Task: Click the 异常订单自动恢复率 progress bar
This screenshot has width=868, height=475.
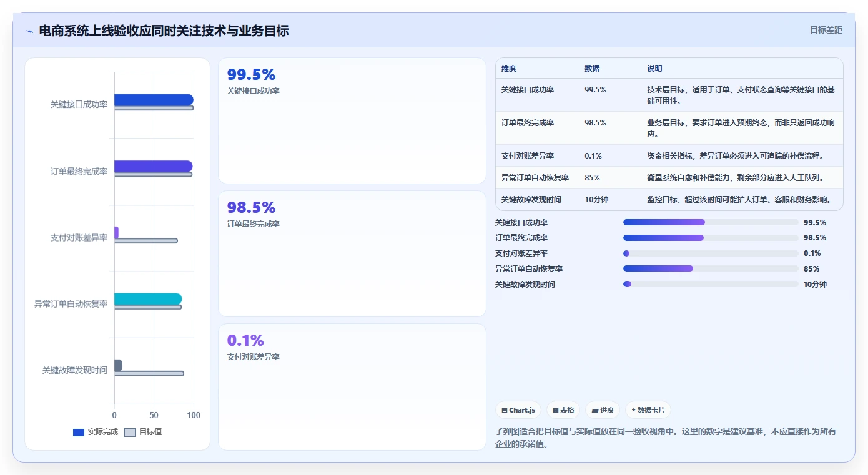Action: coord(711,268)
